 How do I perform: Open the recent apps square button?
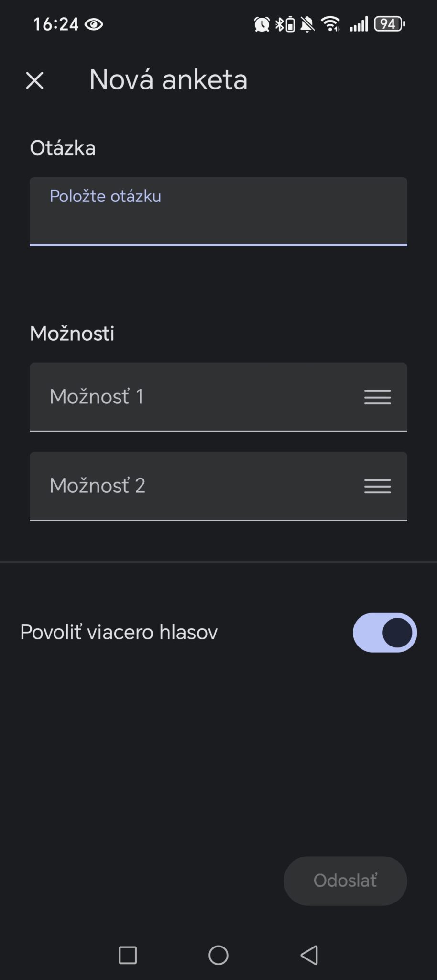point(128,955)
